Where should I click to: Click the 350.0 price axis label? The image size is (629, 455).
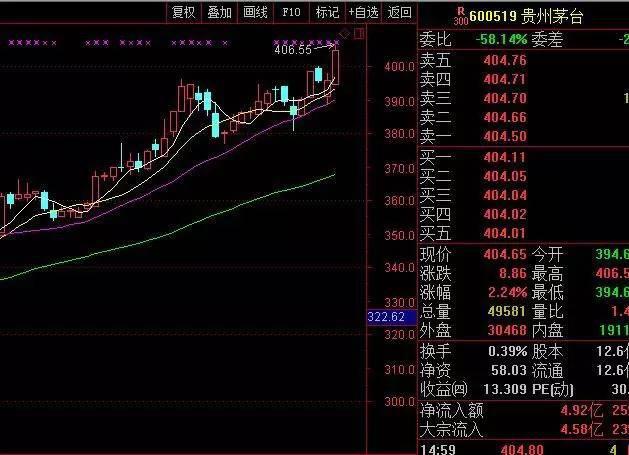point(399,235)
